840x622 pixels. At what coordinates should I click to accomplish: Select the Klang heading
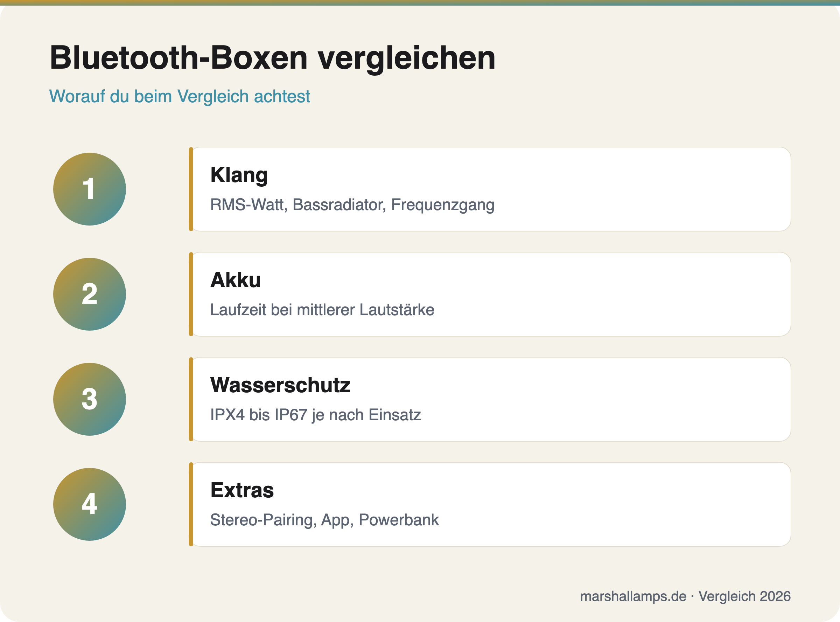click(x=239, y=175)
